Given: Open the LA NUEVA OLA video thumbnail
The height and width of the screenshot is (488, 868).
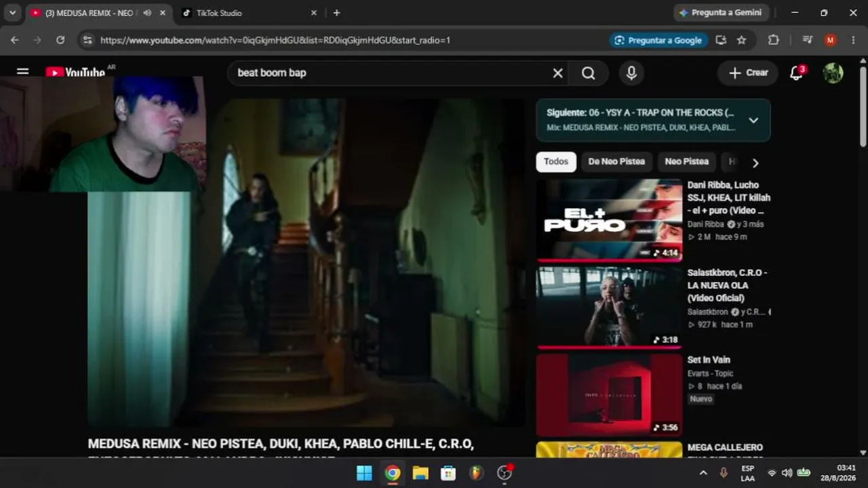Looking at the screenshot, I should tap(609, 307).
